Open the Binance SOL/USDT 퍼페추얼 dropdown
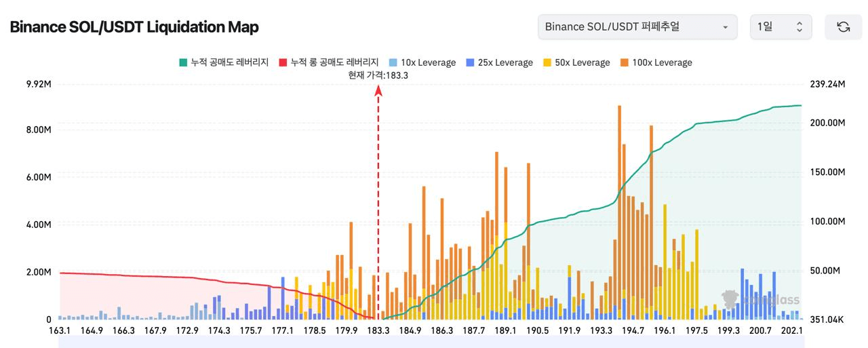868x348 pixels. pyautogui.click(x=637, y=27)
